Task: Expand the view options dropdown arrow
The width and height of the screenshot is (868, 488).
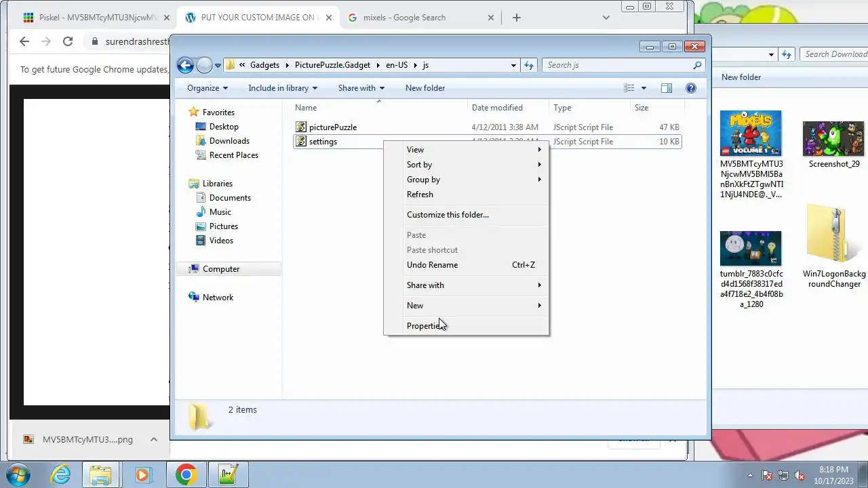Action: pos(644,88)
